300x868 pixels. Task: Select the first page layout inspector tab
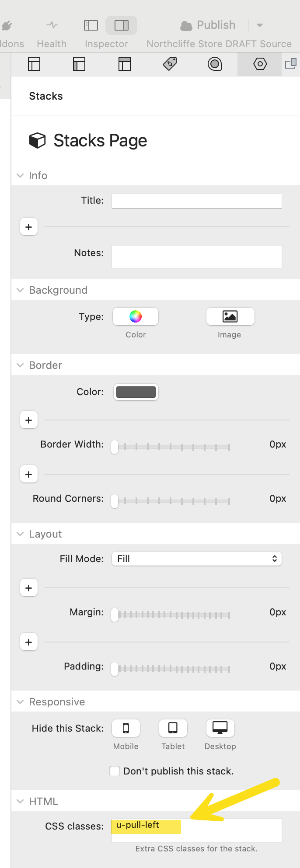[34, 64]
